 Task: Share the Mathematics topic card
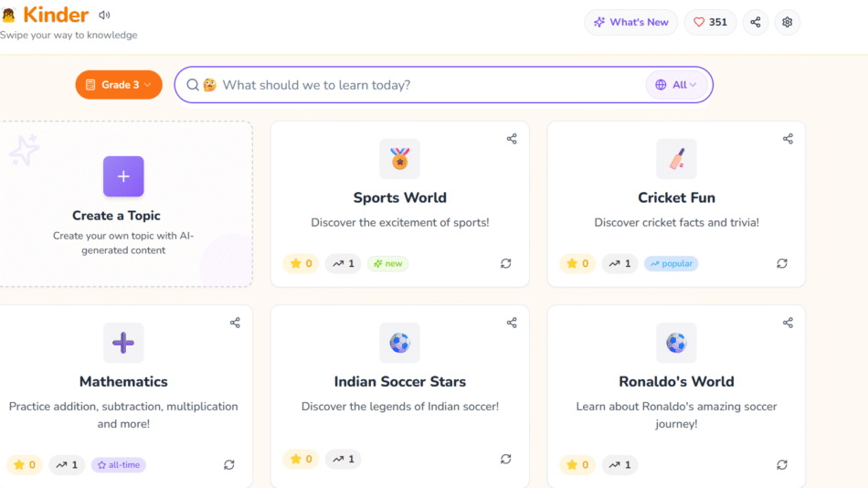235,323
